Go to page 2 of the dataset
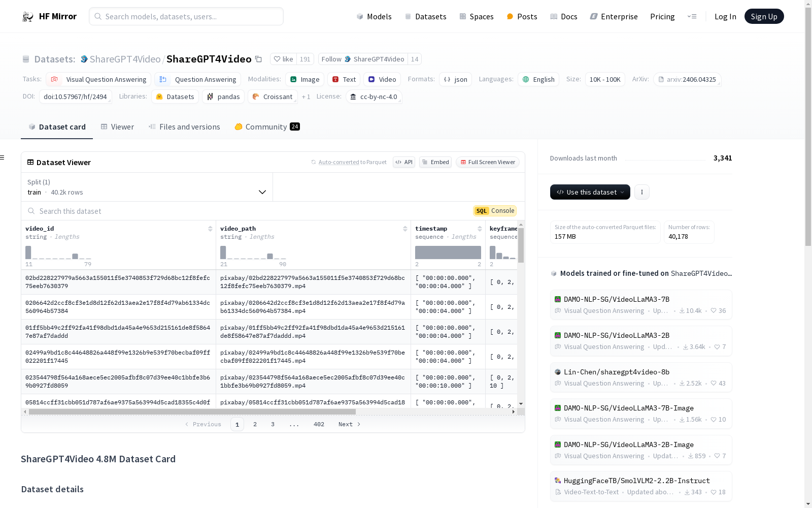This screenshot has width=812, height=508. pyautogui.click(x=255, y=424)
